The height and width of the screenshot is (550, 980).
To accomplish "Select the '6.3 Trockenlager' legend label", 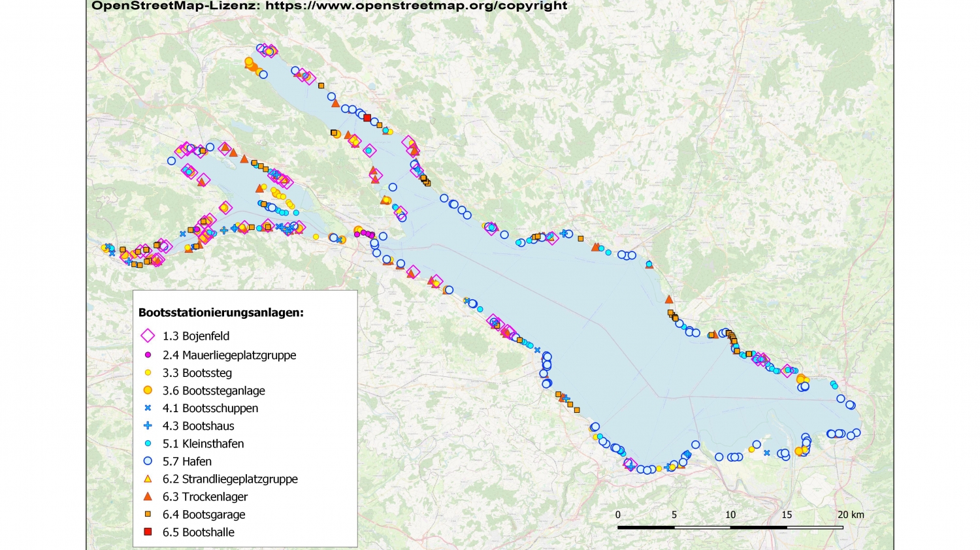I will pyautogui.click(x=205, y=496).
